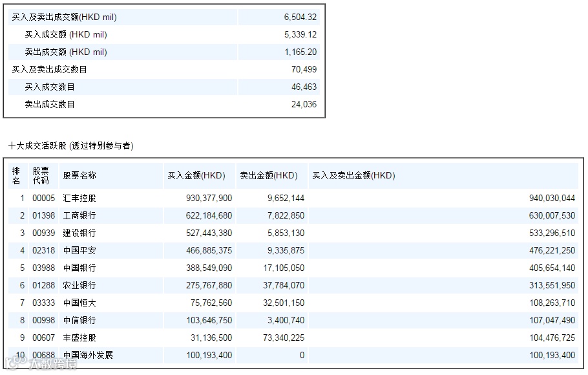Click buy amount 103,646,750
This screenshot has height=375, width=588.
209,320
